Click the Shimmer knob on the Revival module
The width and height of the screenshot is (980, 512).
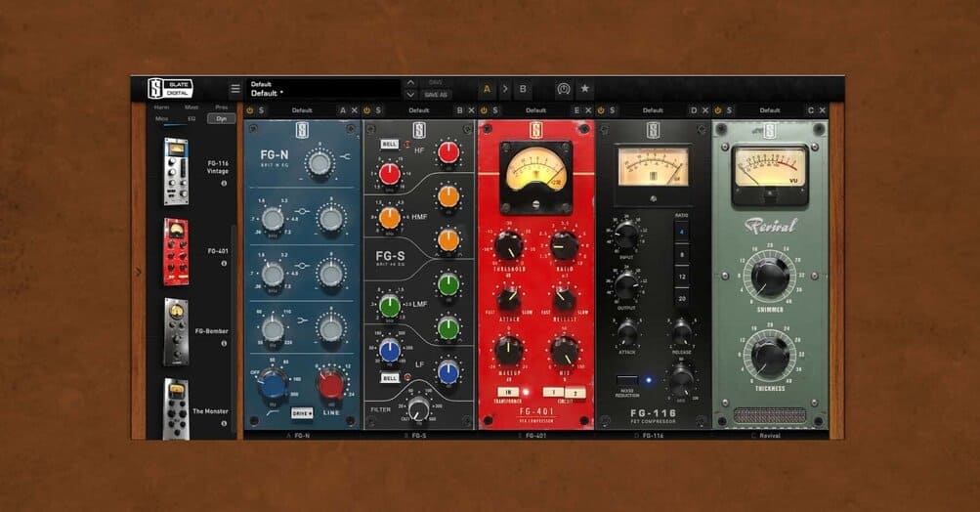point(770,277)
